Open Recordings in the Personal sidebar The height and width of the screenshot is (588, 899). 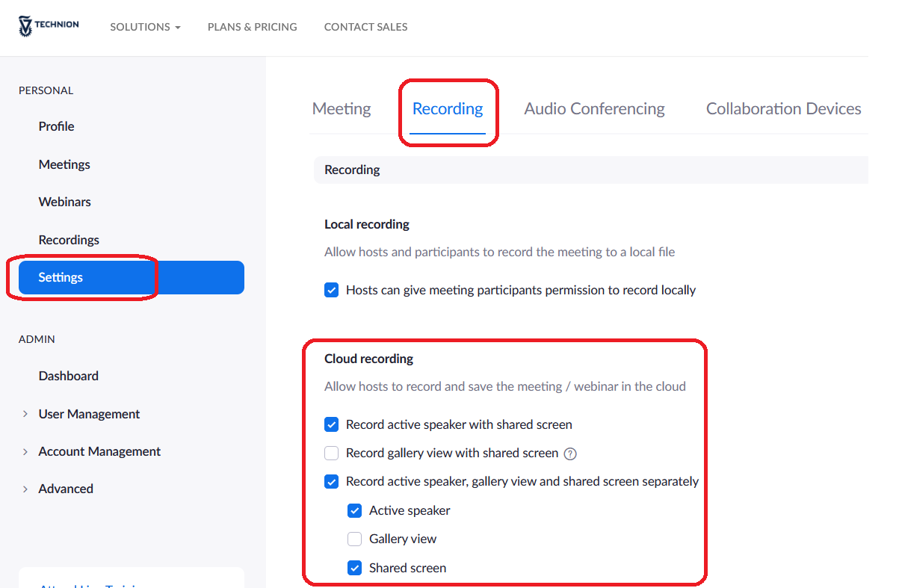click(69, 240)
